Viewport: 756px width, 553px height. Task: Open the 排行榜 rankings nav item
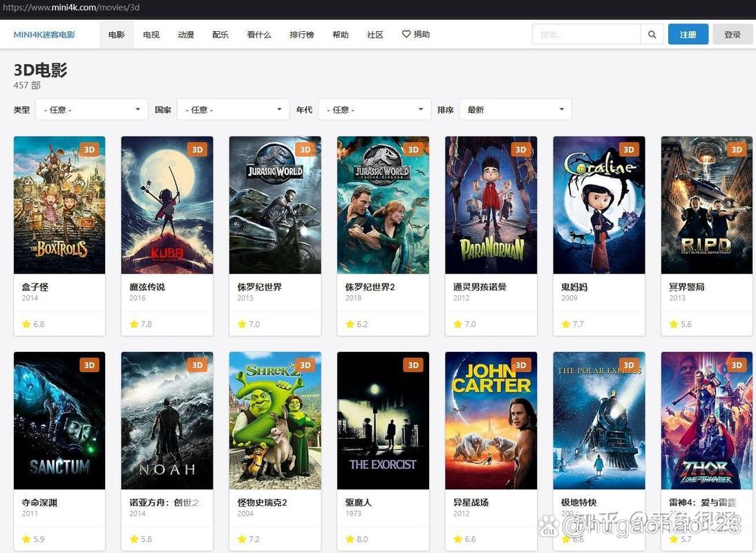[302, 35]
